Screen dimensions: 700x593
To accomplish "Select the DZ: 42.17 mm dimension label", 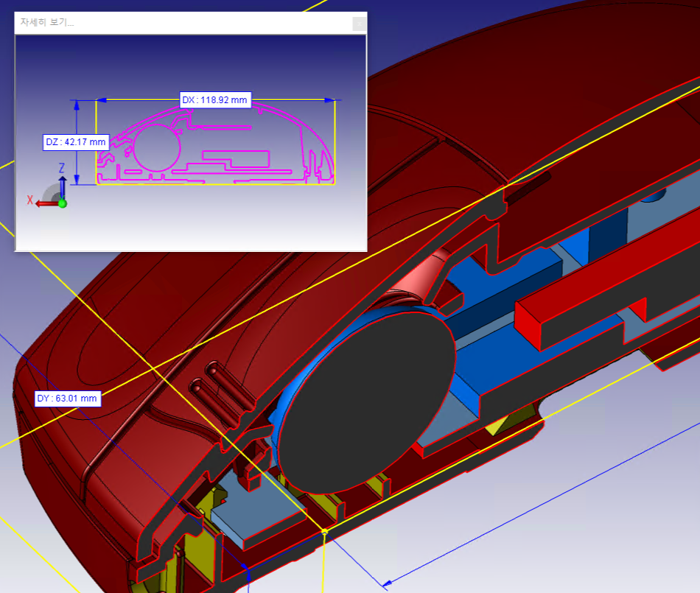I will [76, 142].
